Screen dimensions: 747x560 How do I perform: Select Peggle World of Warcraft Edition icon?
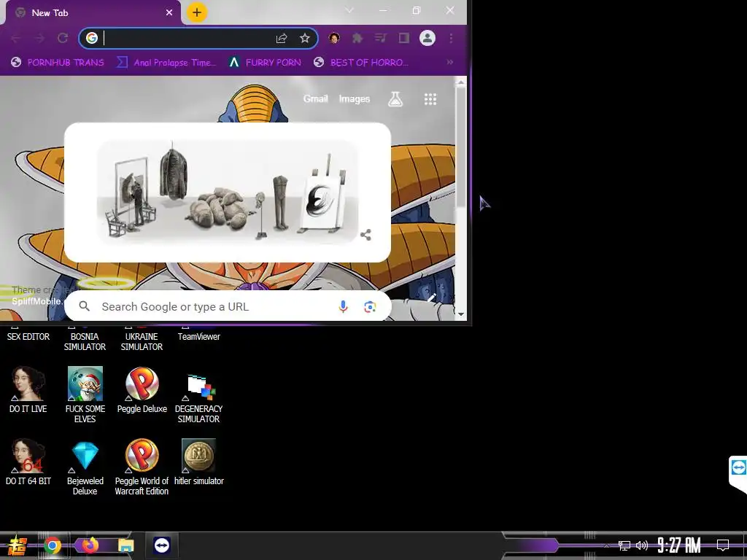pyautogui.click(x=142, y=467)
